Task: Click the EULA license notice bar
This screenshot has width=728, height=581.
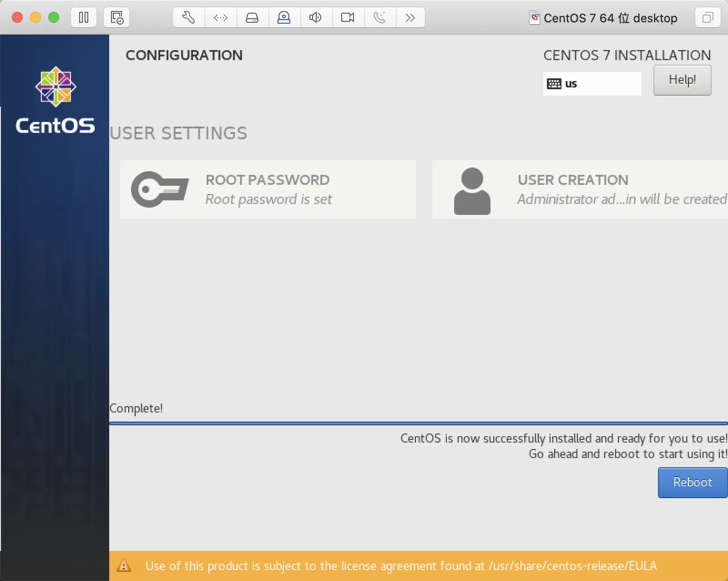Action: tap(419, 566)
